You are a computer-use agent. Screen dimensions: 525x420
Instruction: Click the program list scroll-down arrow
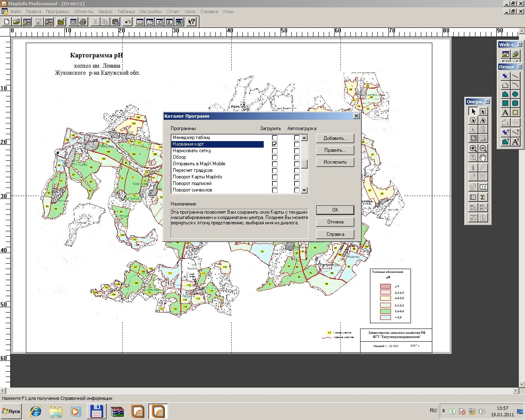(304, 190)
